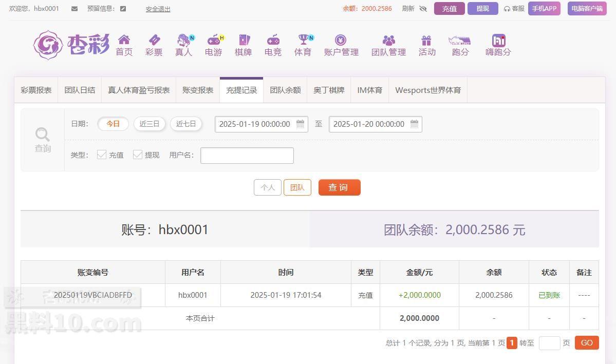
Task: Toggle the 提现 type checkbox
Action: pos(138,155)
